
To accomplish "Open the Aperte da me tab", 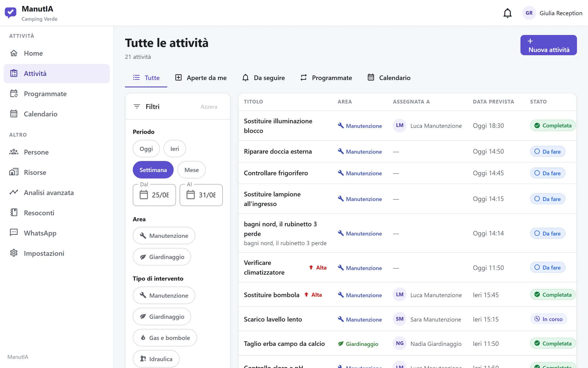I will pos(201,78).
